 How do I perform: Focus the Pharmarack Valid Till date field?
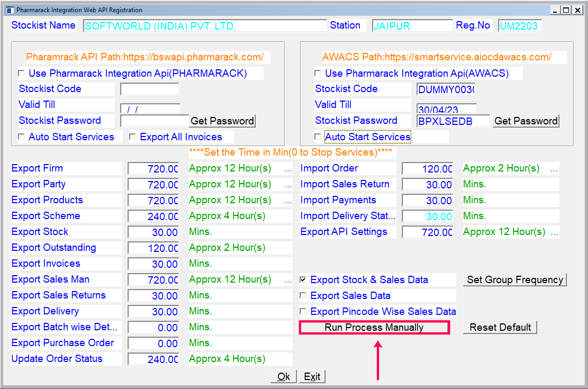coord(150,108)
